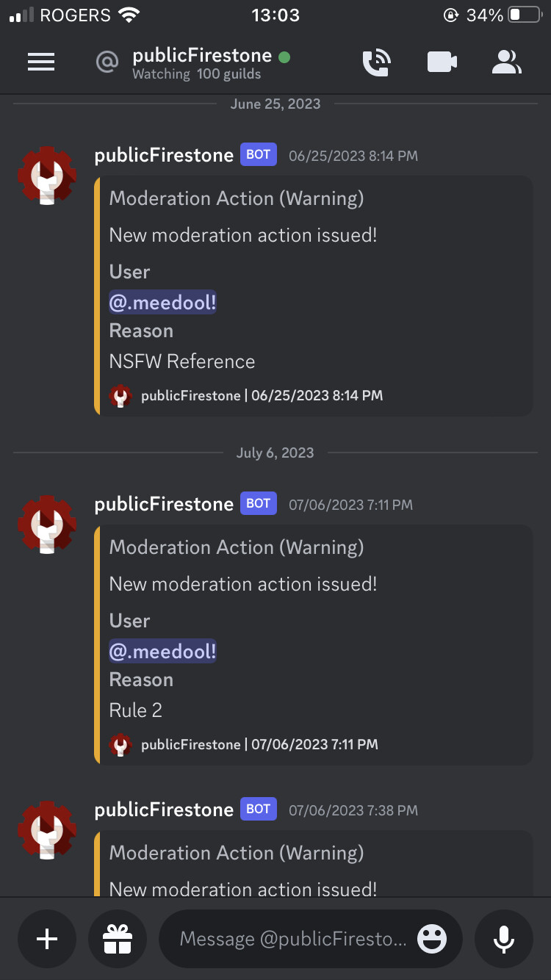551x980 pixels.
Task: Tap the @.meedool! mention under NSFW Reference warning
Action: tap(162, 302)
